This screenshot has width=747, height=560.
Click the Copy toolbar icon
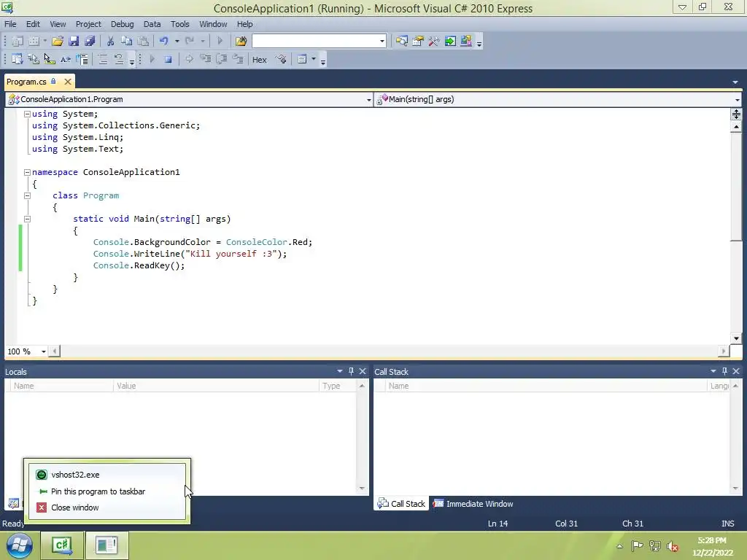(127, 42)
